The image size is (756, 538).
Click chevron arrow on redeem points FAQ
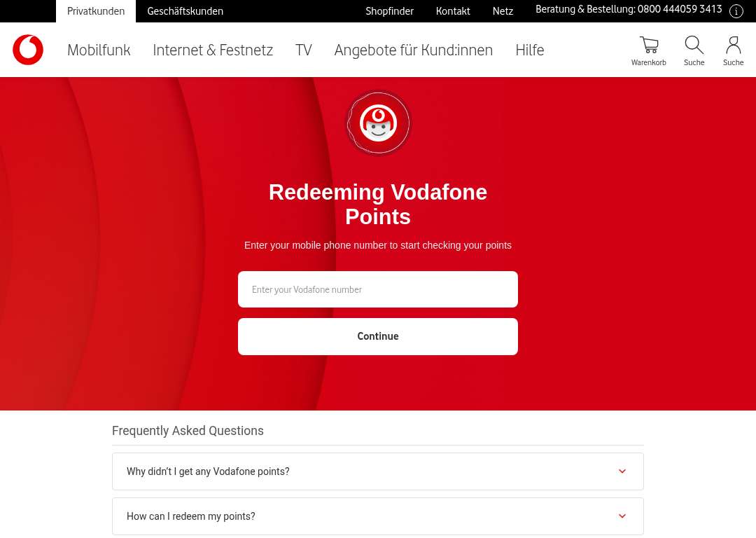(622, 516)
